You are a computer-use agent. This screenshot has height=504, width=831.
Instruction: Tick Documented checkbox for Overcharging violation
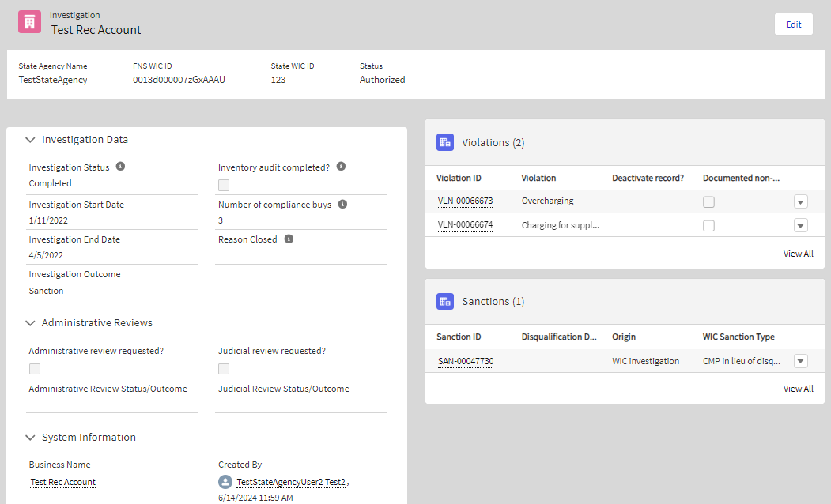click(709, 201)
